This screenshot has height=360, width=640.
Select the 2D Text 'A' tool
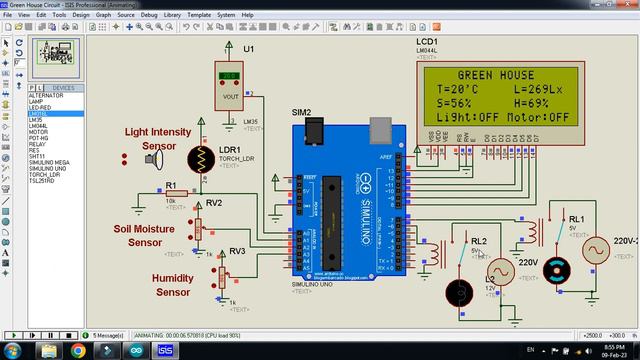click(6, 253)
